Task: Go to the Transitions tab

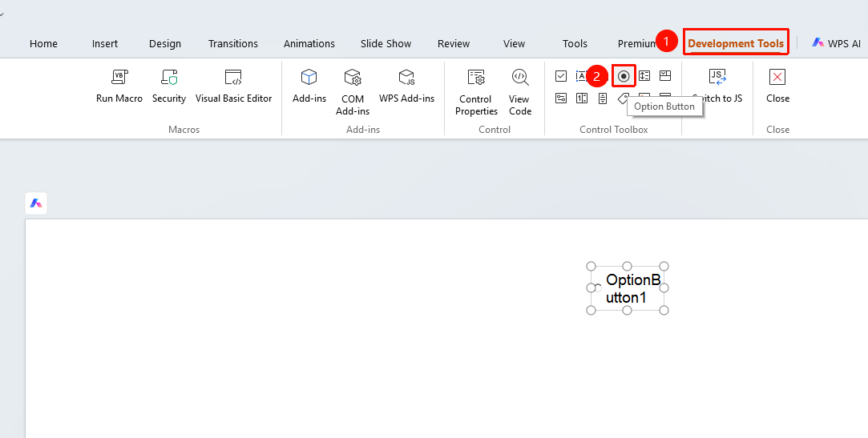Action: (233, 43)
